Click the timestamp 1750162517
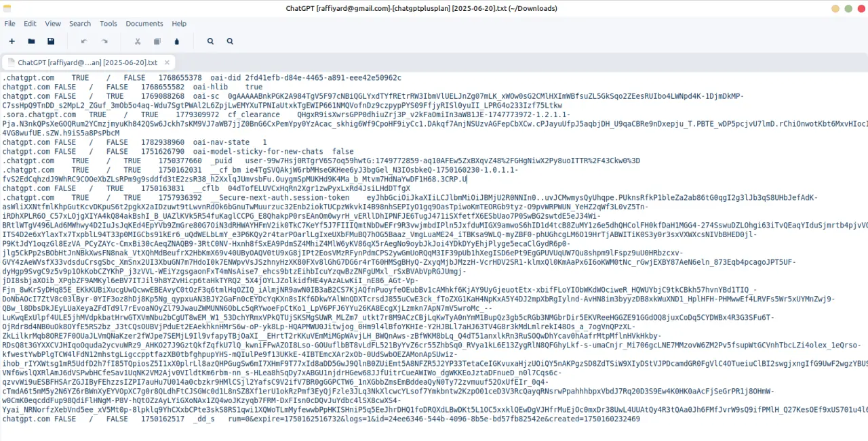The width and height of the screenshot is (868, 441). click(x=163, y=419)
